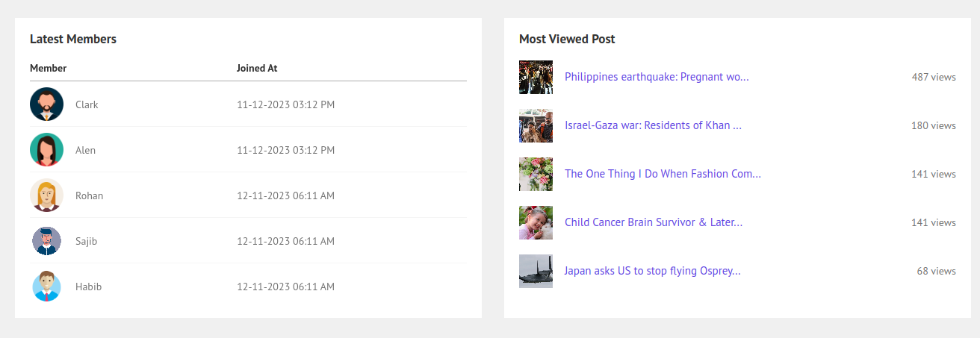
Task: Click the Joined At column header
Action: 257,68
